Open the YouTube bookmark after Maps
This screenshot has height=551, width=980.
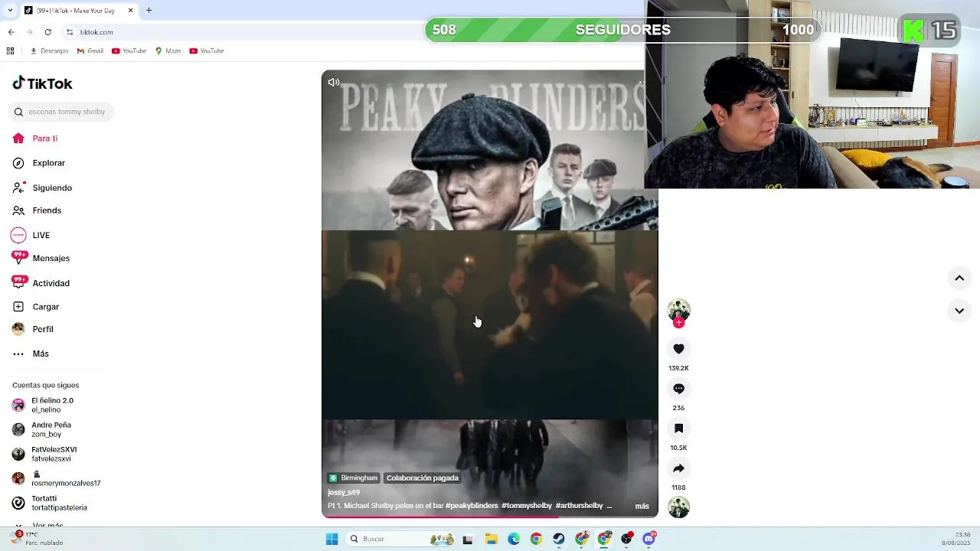207,51
